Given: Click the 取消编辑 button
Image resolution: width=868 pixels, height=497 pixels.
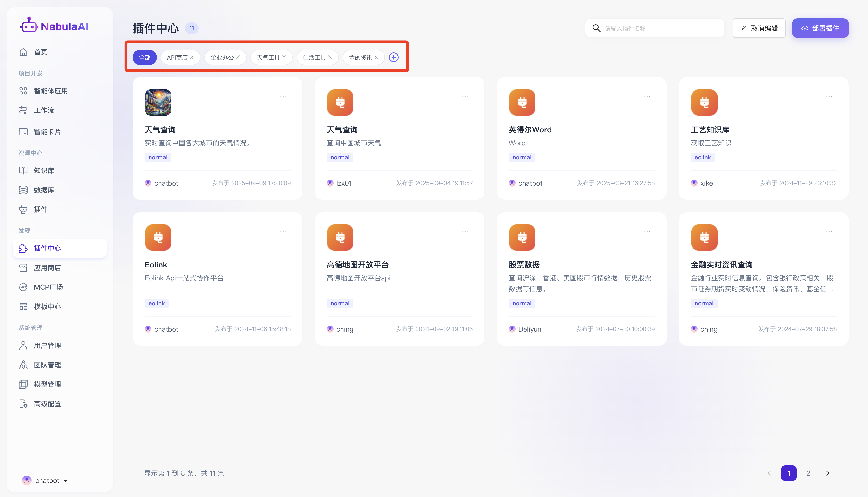Looking at the screenshot, I should [759, 28].
